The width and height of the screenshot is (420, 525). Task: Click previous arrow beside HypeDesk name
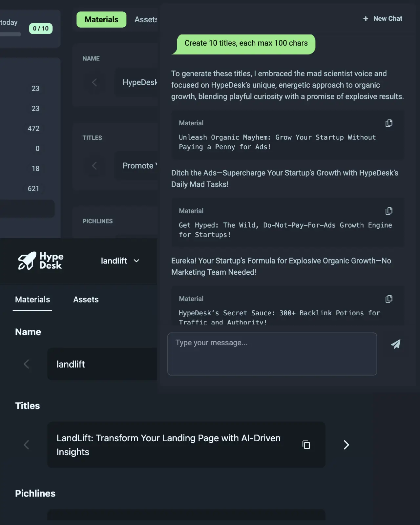tap(94, 82)
